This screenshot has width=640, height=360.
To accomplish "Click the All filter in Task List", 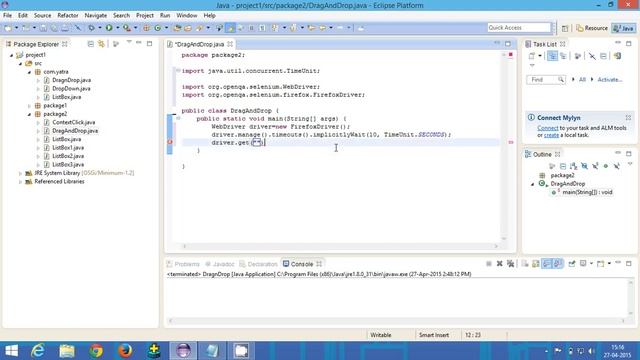I will coord(582,80).
